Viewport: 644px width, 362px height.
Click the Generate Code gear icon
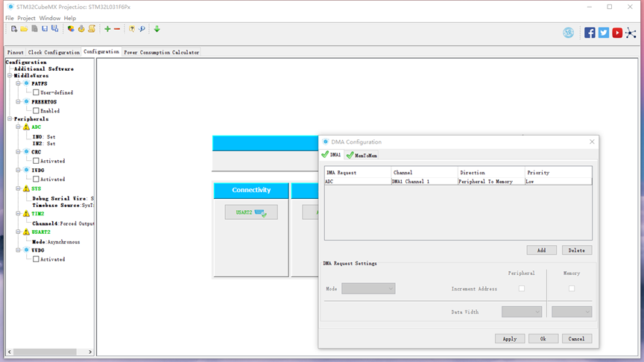coord(81,29)
